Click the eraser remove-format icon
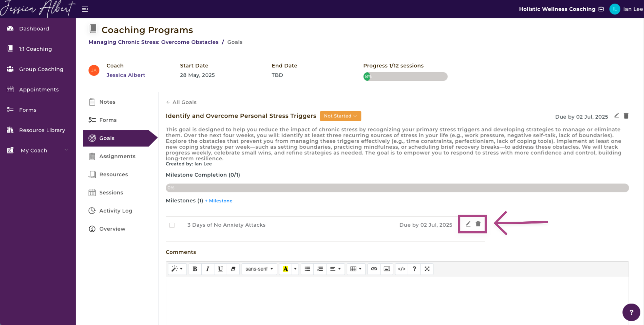Screen dimensions: 644x325 233,269
